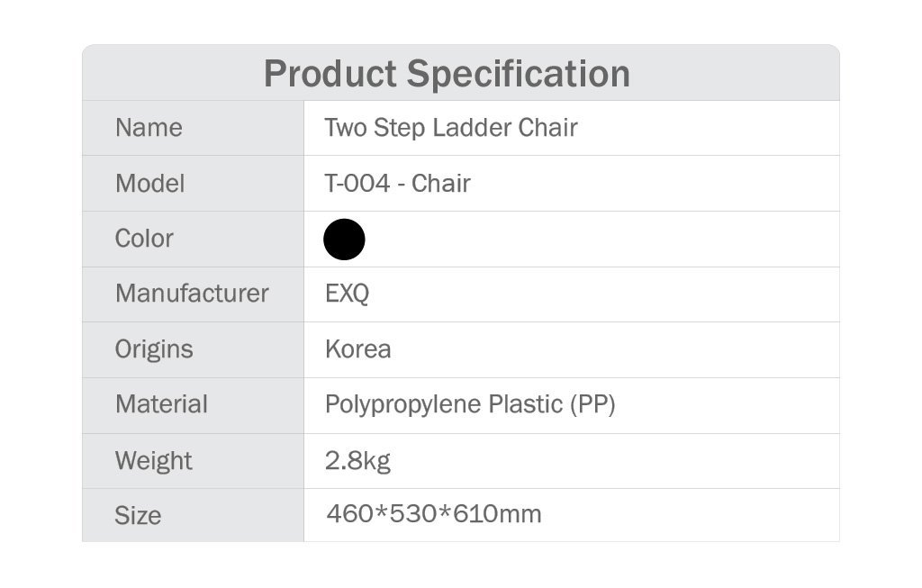
Task: Click the Weight row label
Action: coord(153,461)
